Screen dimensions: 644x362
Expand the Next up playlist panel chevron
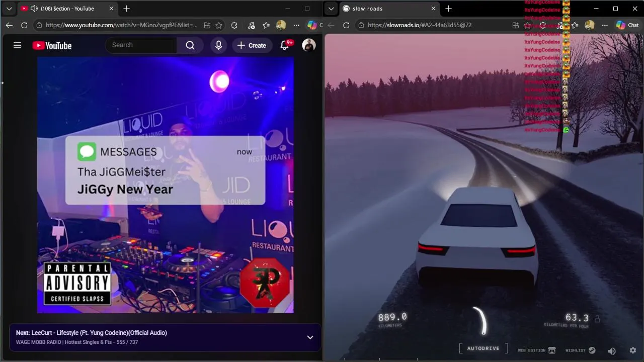click(x=310, y=337)
